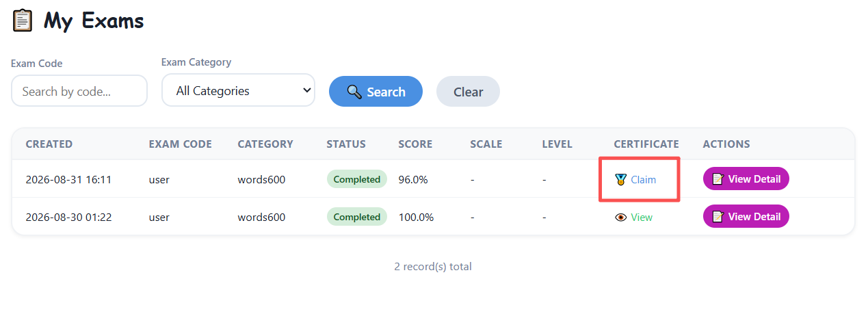Focus the Exam Code search field

pos(79,91)
